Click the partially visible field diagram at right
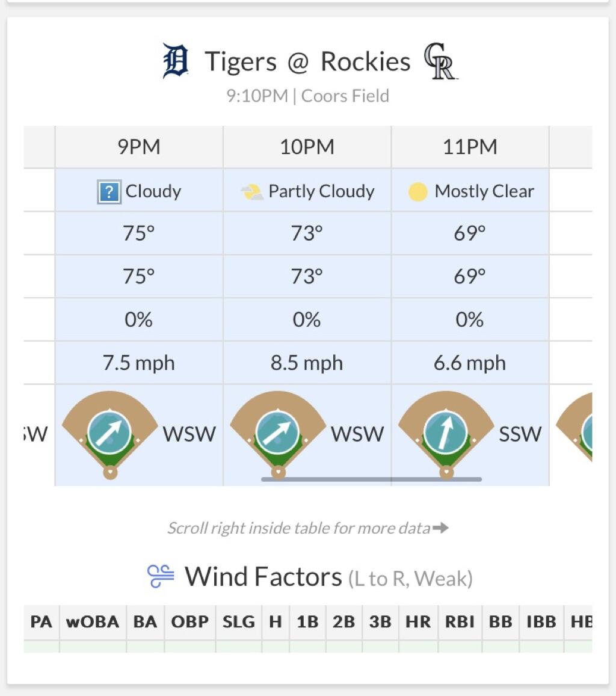This screenshot has height=696, width=616. [574, 428]
